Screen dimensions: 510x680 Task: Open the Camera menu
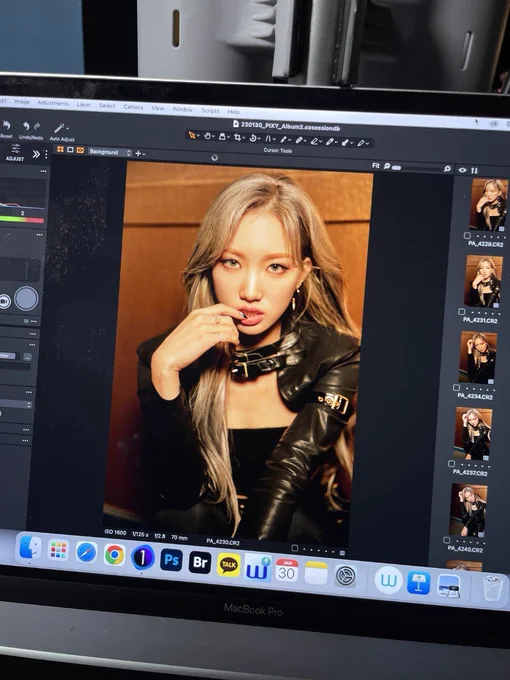(x=133, y=107)
